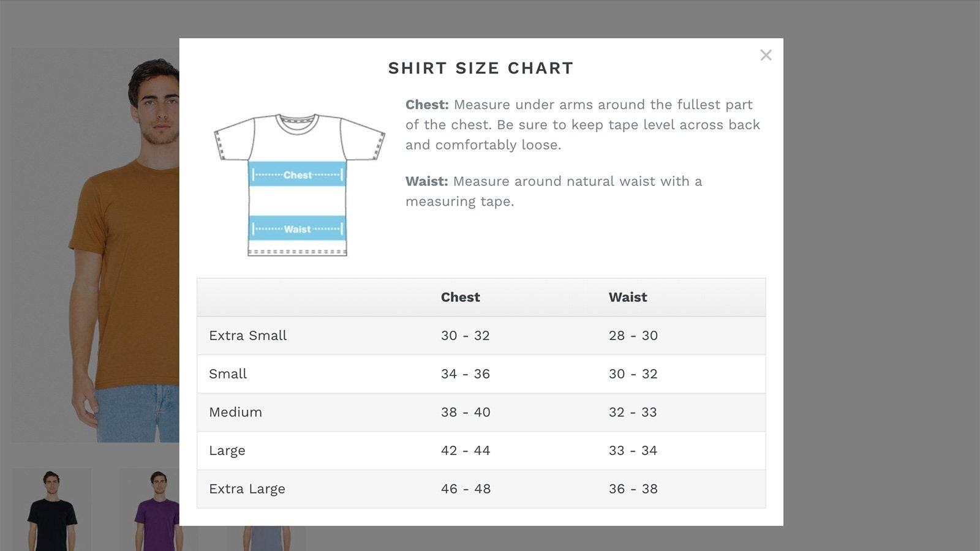Image resolution: width=980 pixels, height=551 pixels.
Task: Click the Large row label
Action: 227,451
